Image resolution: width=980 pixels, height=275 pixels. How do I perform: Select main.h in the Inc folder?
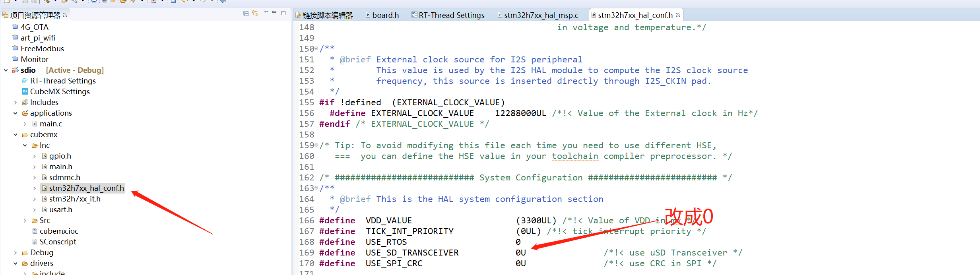[x=61, y=167]
